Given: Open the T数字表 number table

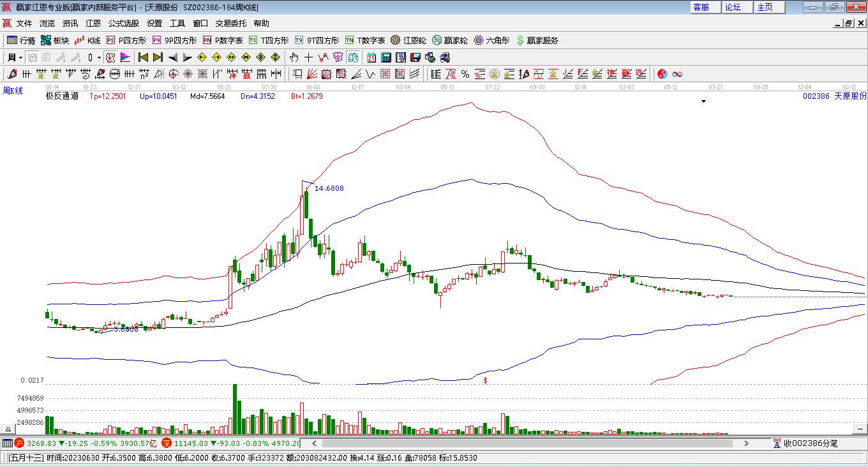Looking at the screenshot, I should 365,40.
